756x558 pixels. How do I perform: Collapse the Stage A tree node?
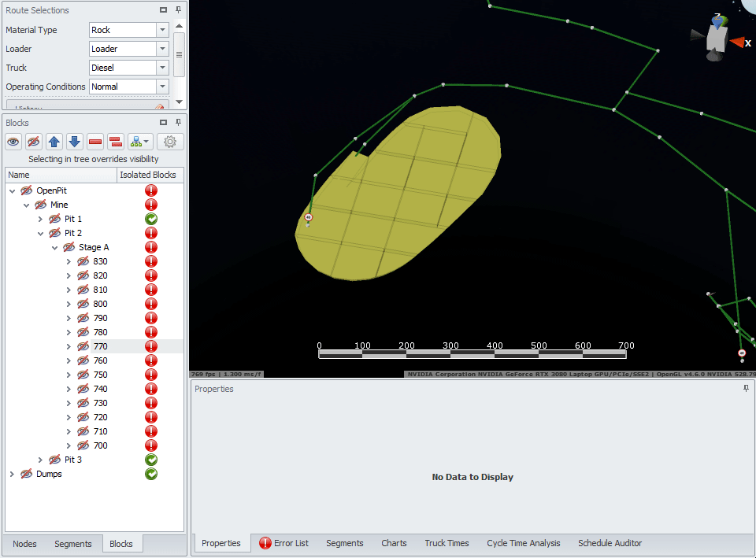55,247
